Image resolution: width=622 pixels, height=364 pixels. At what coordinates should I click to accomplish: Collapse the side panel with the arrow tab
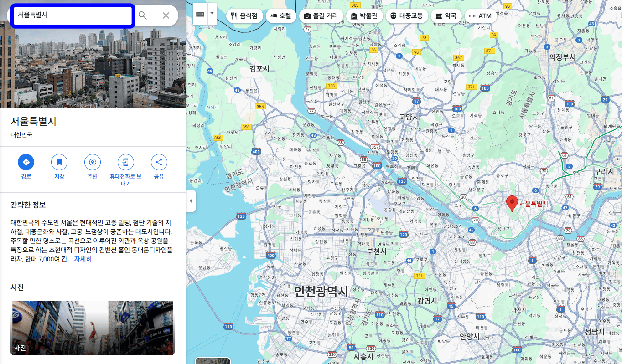point(191,201)
